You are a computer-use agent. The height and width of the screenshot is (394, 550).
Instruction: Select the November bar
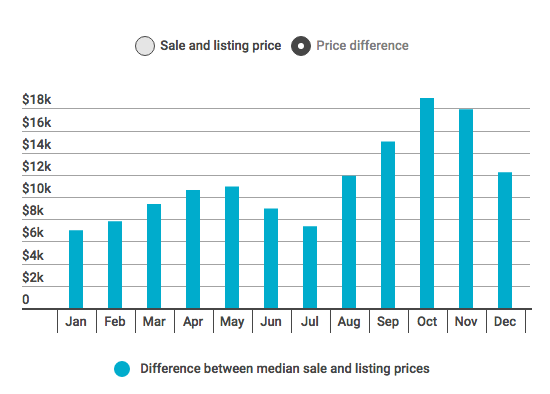pos(466,209)
